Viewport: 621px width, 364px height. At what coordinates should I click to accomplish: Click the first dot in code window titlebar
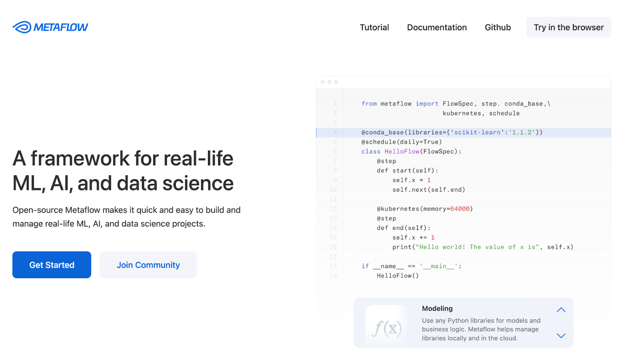coord(323,82)
